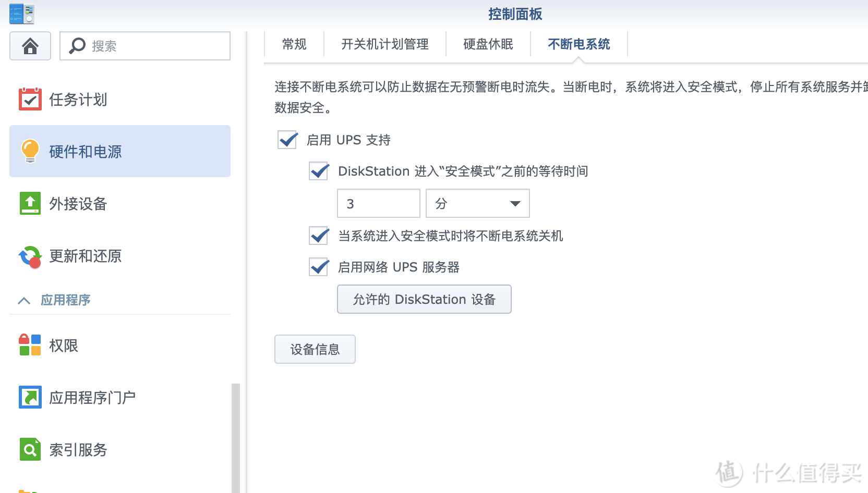The height and width of the screenshot is (493, 868).
Task: Click the 设备信息 button
Action: (315, 349)
